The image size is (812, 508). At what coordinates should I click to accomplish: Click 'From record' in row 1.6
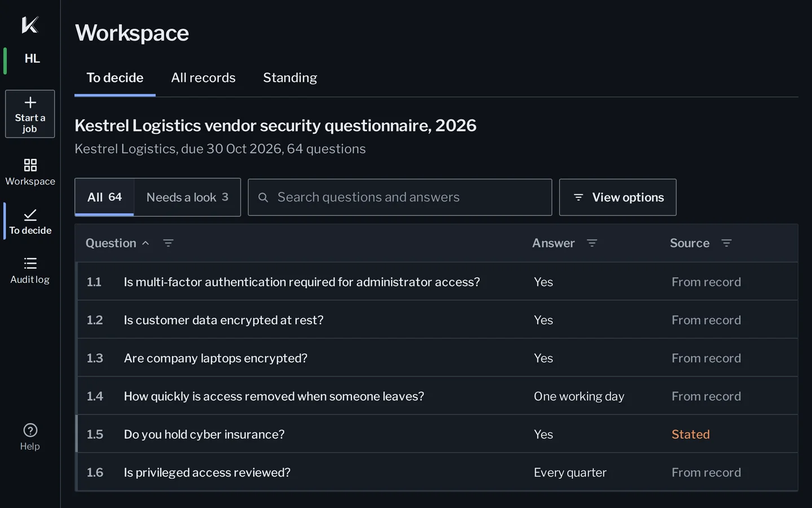click(x=706, y=472)
